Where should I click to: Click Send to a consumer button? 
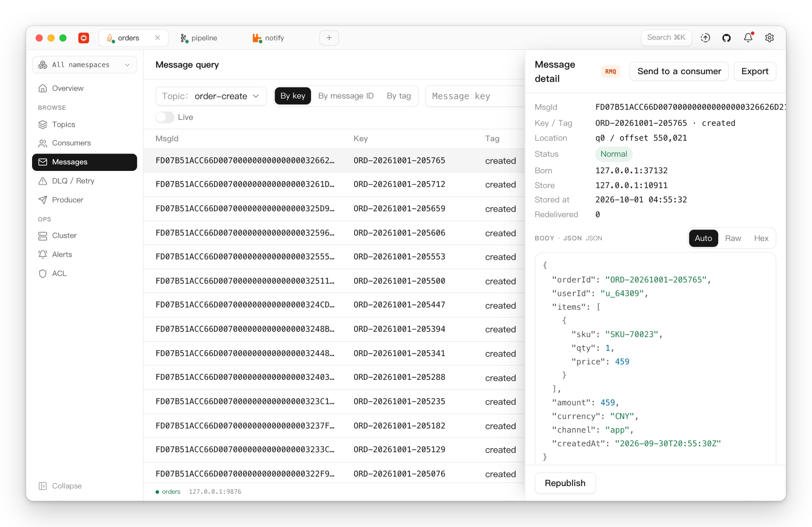click(679, 72)
